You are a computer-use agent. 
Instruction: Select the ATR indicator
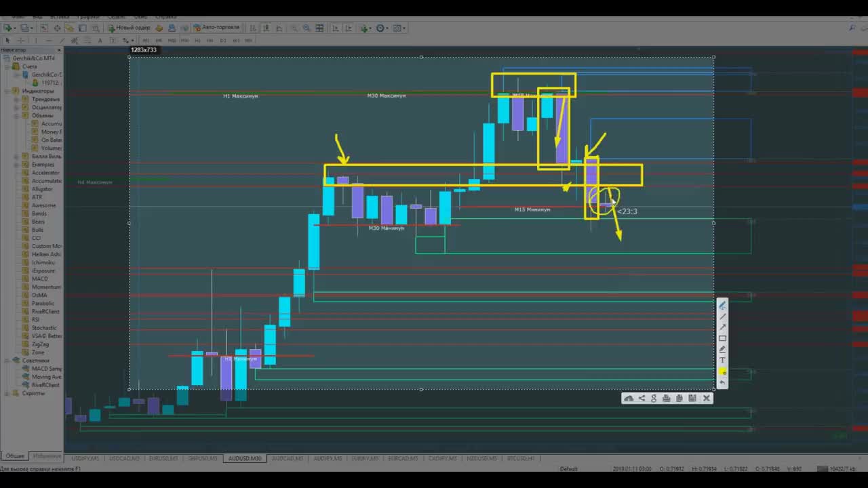pos(37,197)
